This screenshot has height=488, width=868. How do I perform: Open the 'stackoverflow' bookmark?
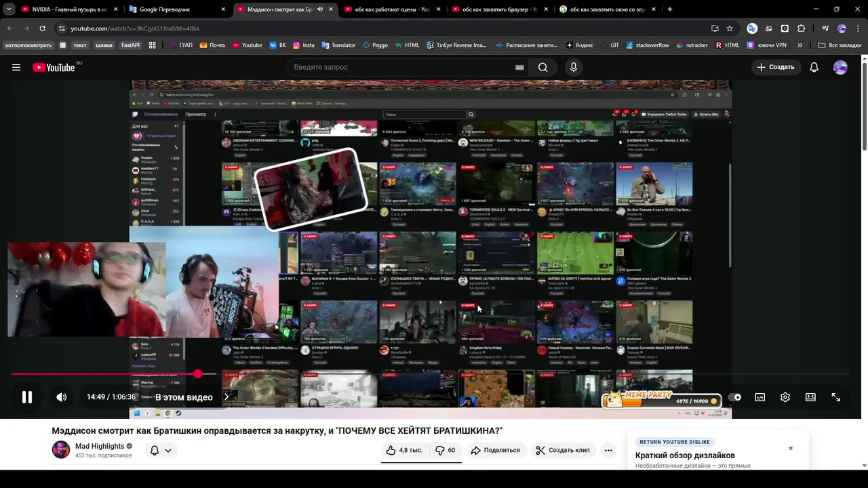pos(648,45)
